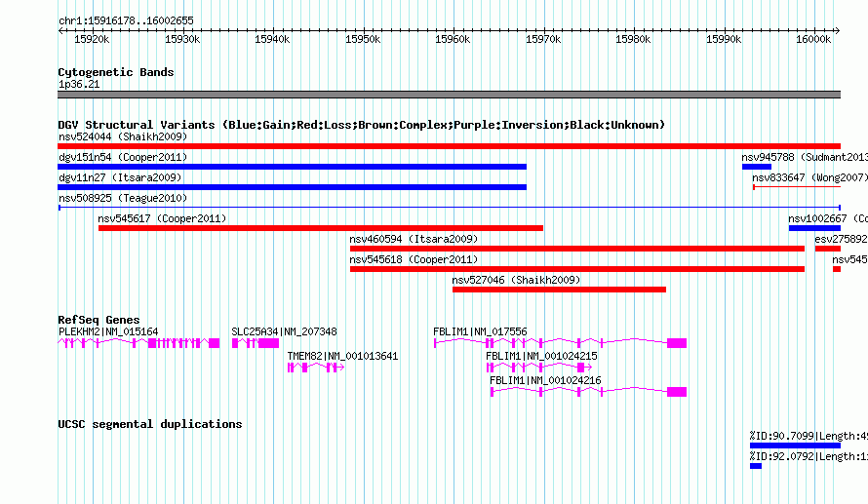The image size is (868, 504).
Task: Select the nsv524044 (Shaikh2009) red loss bar
Action: [449, 146]
